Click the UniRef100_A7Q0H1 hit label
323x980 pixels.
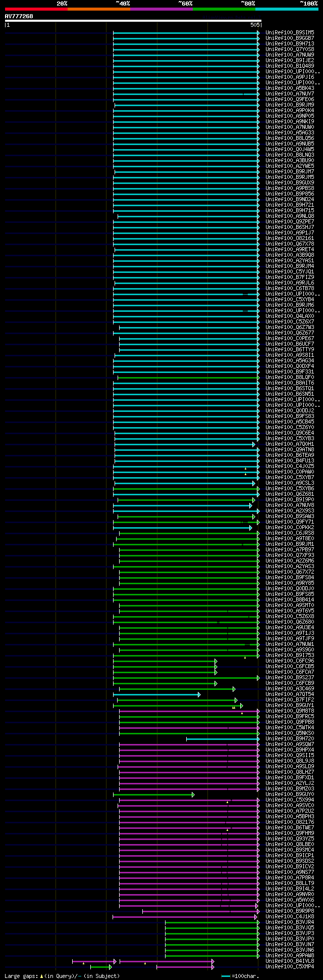290,444
